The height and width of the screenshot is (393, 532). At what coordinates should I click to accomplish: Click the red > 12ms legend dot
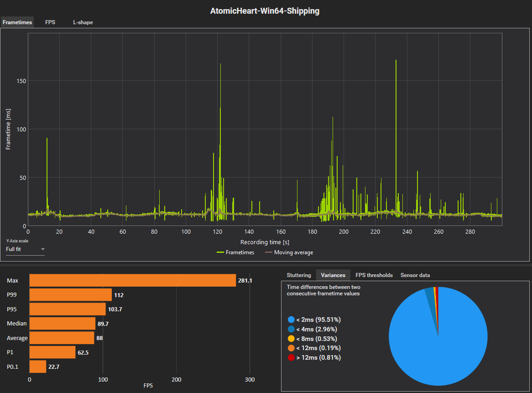pyautogui.click(x=291, y=357)
